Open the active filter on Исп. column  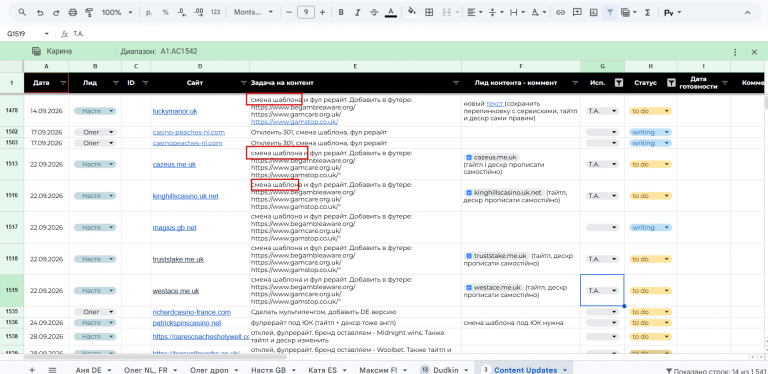(619, 83)
